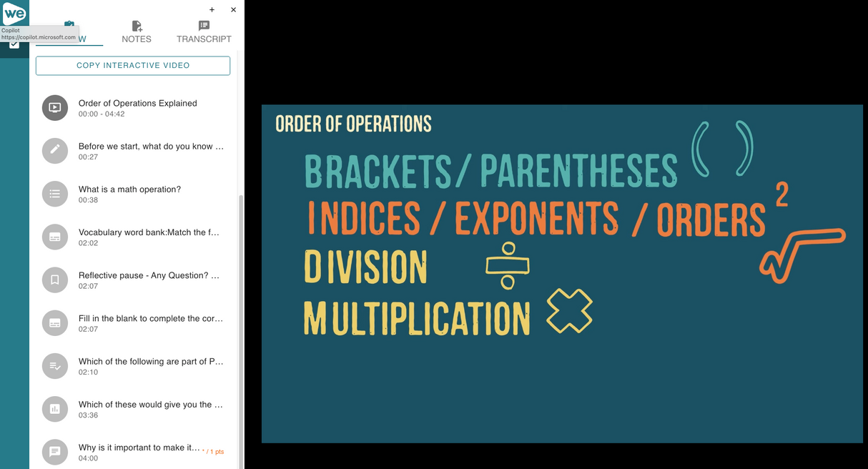Close the side panel with the X
The width and height of the screenshot is (868, 469).
[234, 10]
